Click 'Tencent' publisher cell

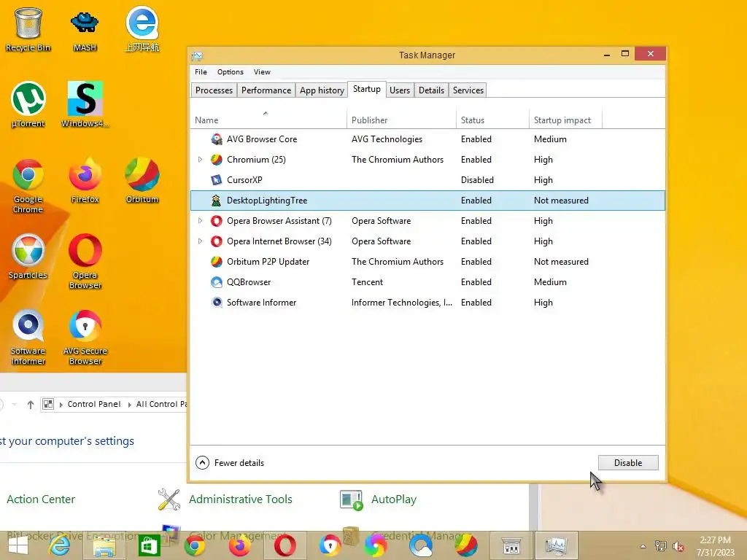click(x=367, y=282)
